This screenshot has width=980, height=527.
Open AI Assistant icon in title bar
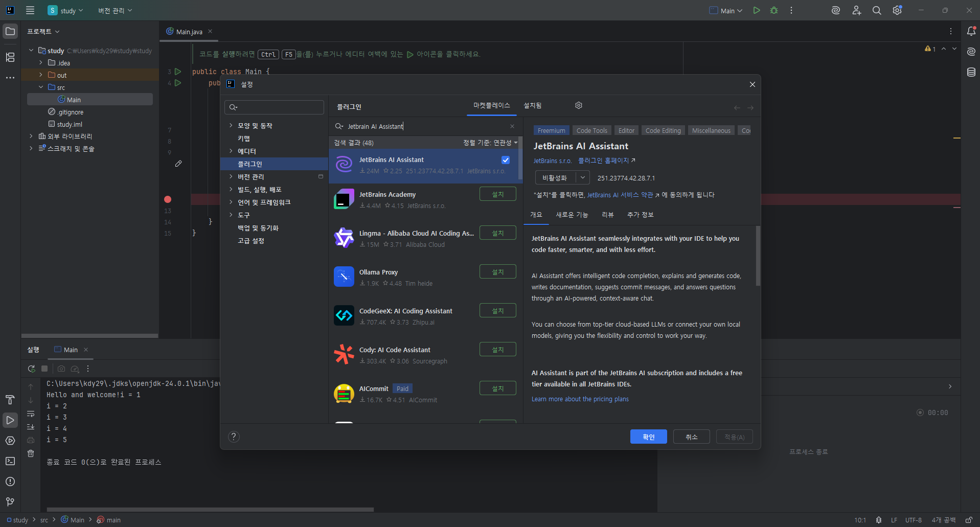(836, 10)
